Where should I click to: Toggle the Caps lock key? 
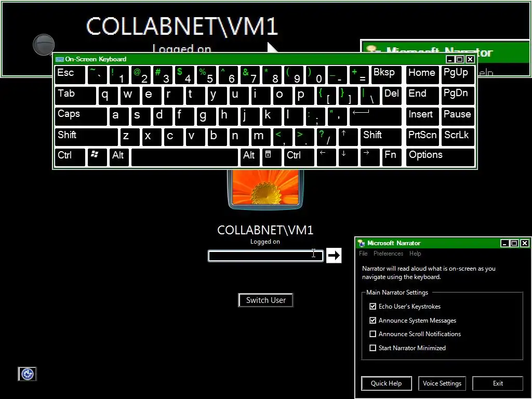[81, 116]
